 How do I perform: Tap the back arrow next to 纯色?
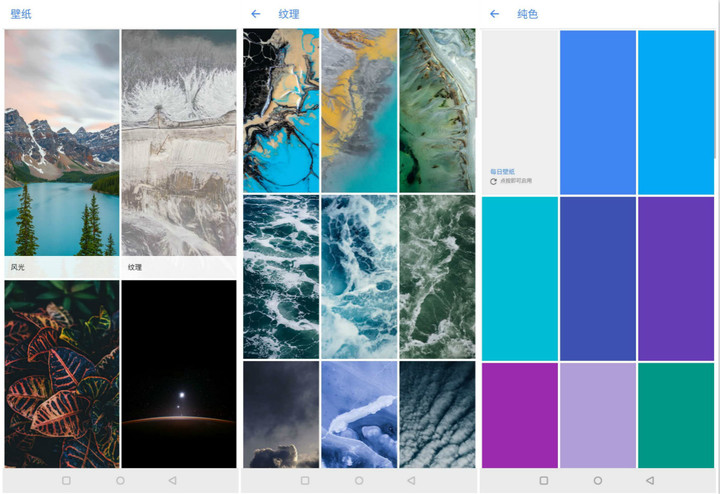494,14
